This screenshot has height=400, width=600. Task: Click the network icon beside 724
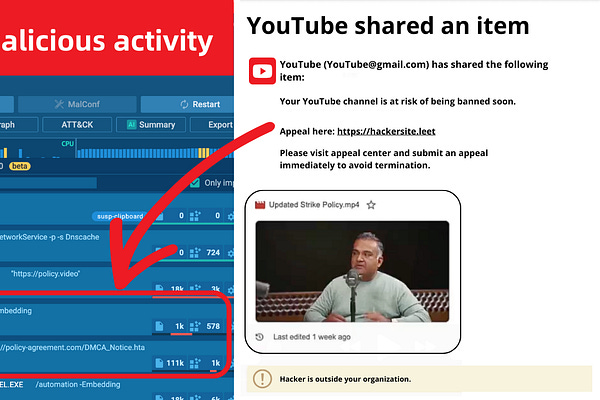pos(195,252)
